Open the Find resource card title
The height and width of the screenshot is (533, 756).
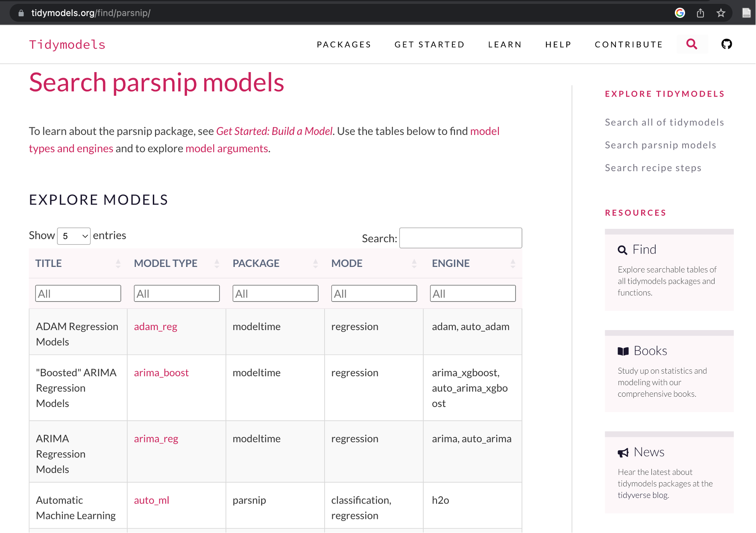tap(644, 249)
